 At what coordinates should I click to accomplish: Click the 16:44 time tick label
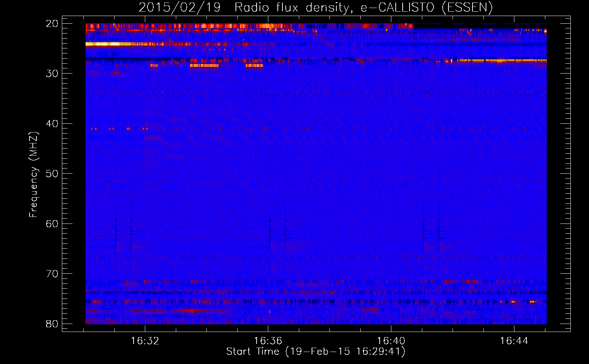coord(514,341)
